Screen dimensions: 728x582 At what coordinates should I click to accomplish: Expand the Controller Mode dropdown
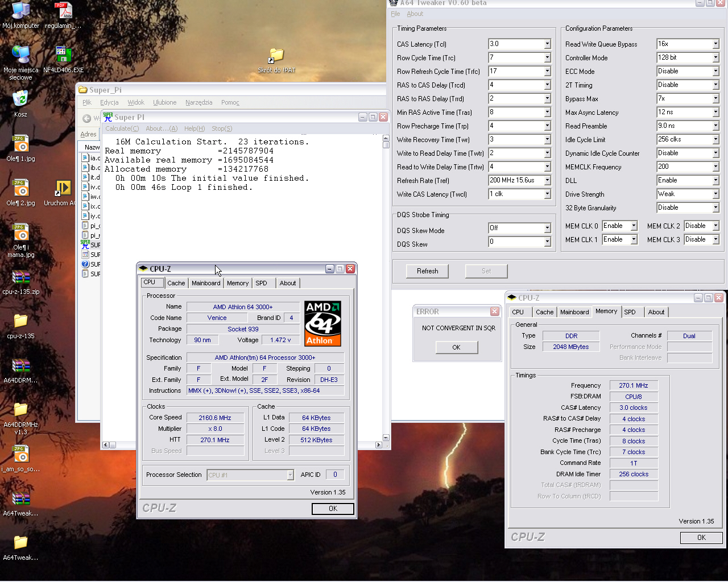point(715,57)
